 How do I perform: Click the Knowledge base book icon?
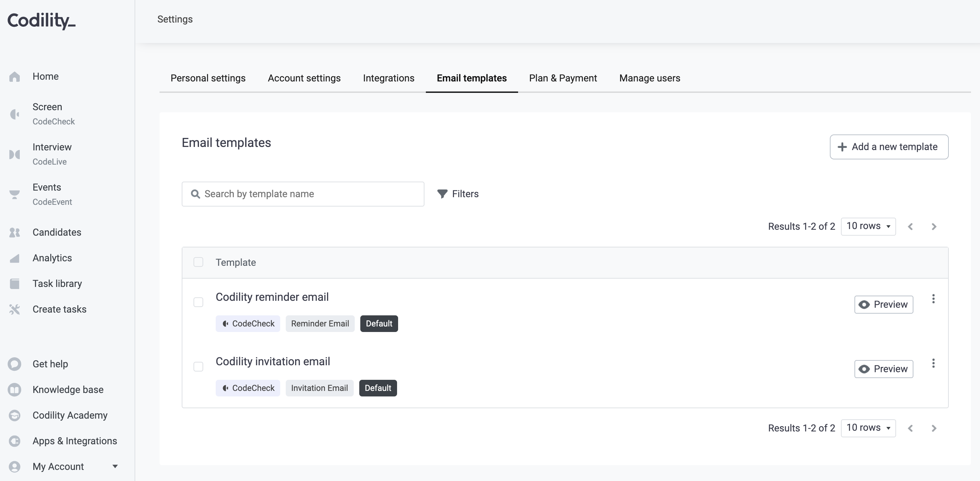(15, 390)
